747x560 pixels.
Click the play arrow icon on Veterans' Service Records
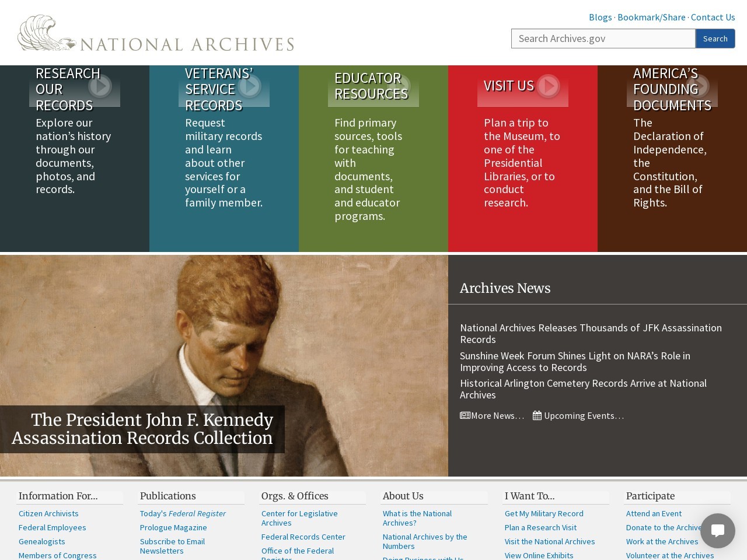point(249,86)
